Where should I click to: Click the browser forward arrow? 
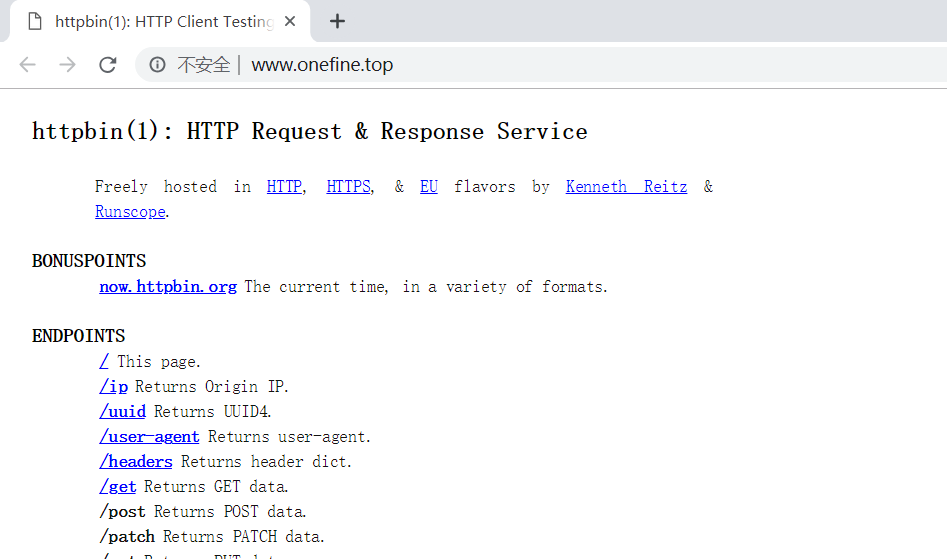click(x=68, y=65)
